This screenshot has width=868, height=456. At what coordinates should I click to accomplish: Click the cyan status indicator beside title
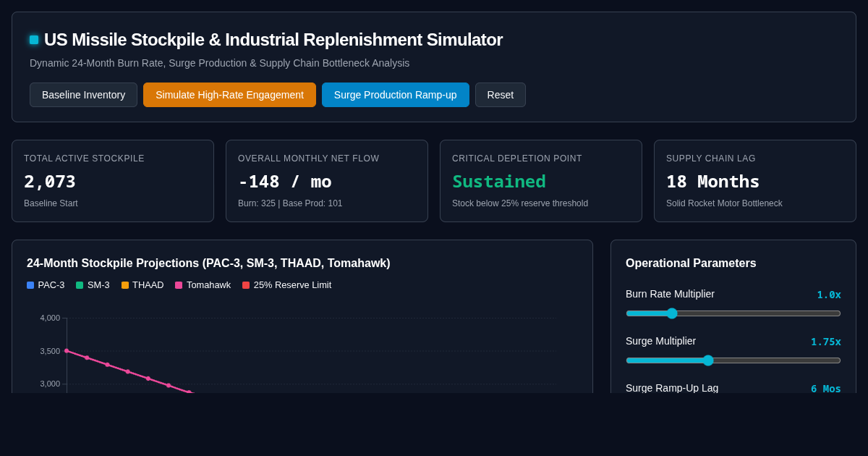pyautogui.click(x=34, y=40)
